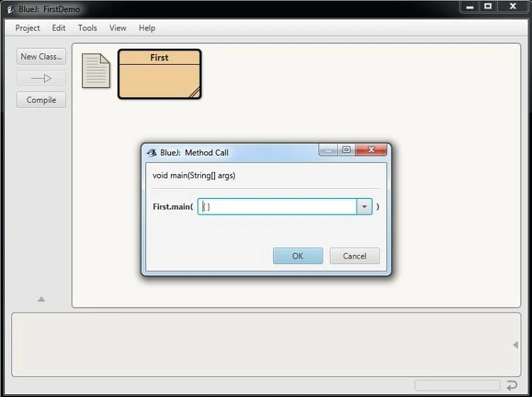
Task: Open the Project menu
Action: (28, 28)
